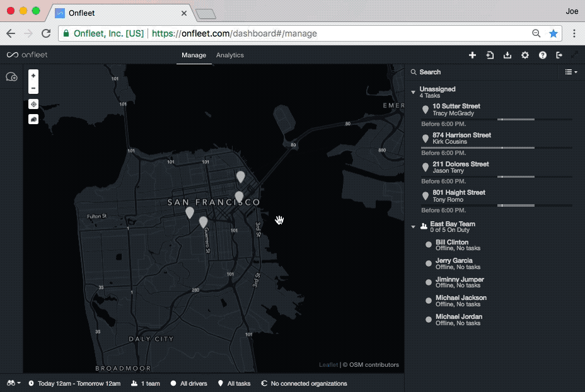Open the binoculars view dropdown
The height and width of the screenshot is (392, 585).
click(x=13, y=383)
